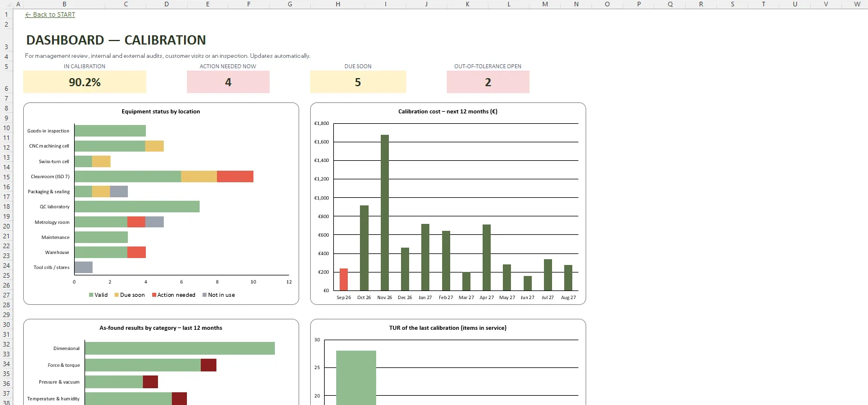Image resolution: width=868 pixels, height=405 pixels.
Task: Click the Pressure & vacuum label
Action: [x=60, y=382]
